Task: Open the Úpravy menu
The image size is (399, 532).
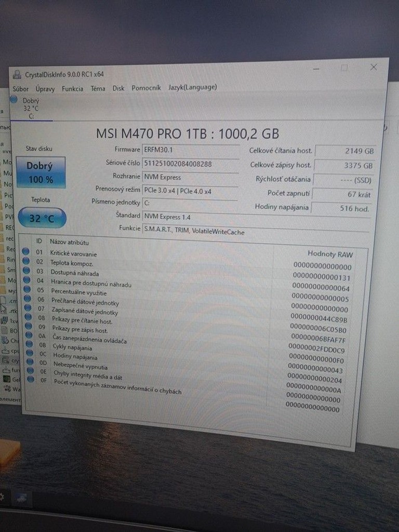Action: point(45,89)
